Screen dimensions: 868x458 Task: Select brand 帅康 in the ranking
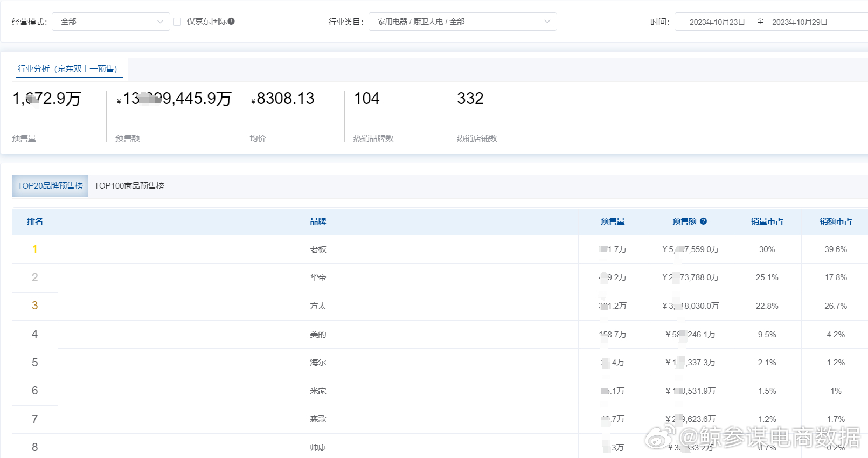tap(318, 448)
